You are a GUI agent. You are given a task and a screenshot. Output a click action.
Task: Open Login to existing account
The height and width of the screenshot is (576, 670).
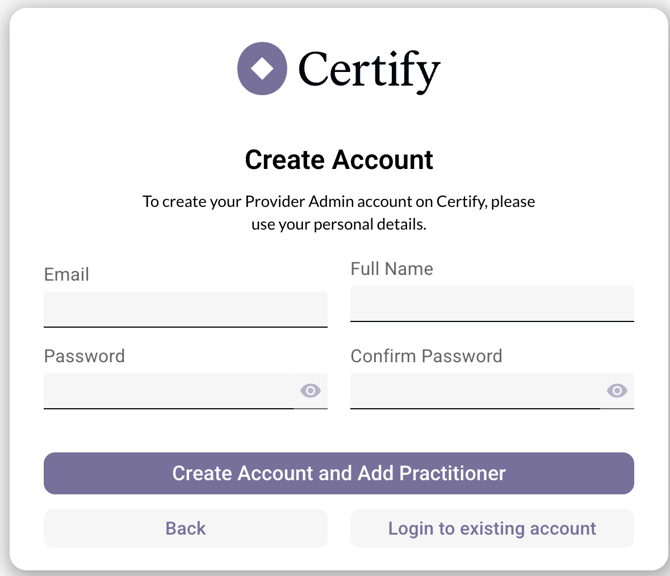[x=491, y=529]
